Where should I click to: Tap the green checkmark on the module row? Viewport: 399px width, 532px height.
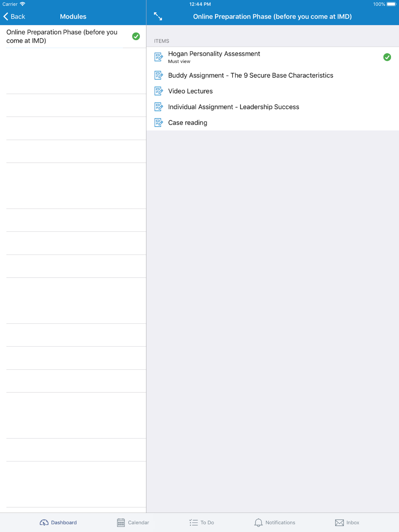(136, 36)
